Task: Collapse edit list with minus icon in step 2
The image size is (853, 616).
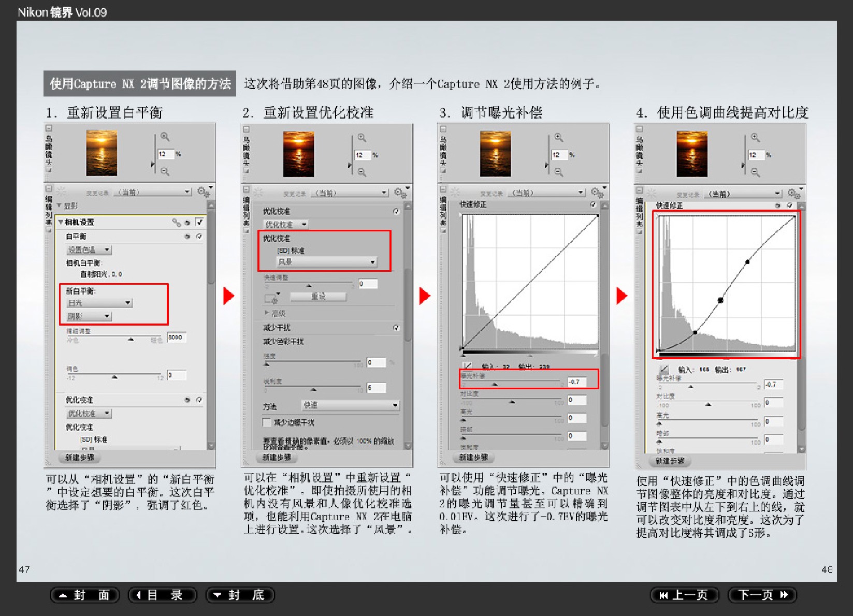Action: [247, 189]
